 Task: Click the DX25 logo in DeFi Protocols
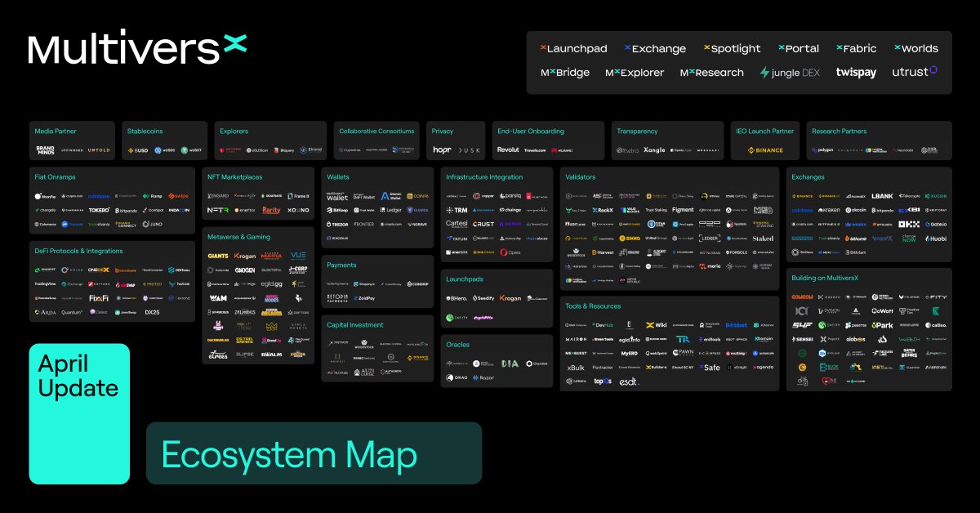click(x=152, y=311)
